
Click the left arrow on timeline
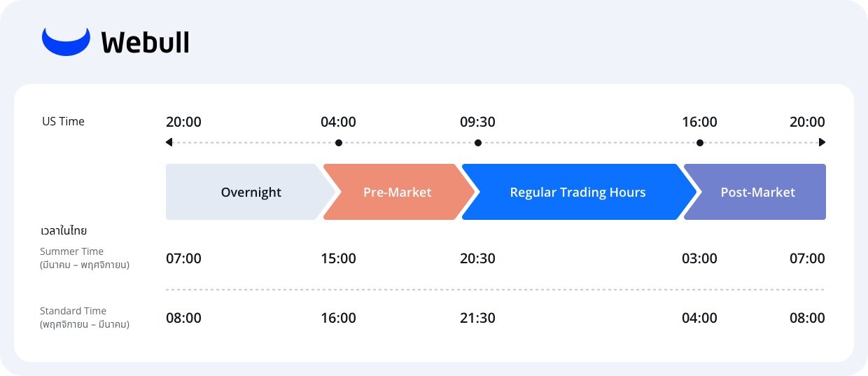169,143
